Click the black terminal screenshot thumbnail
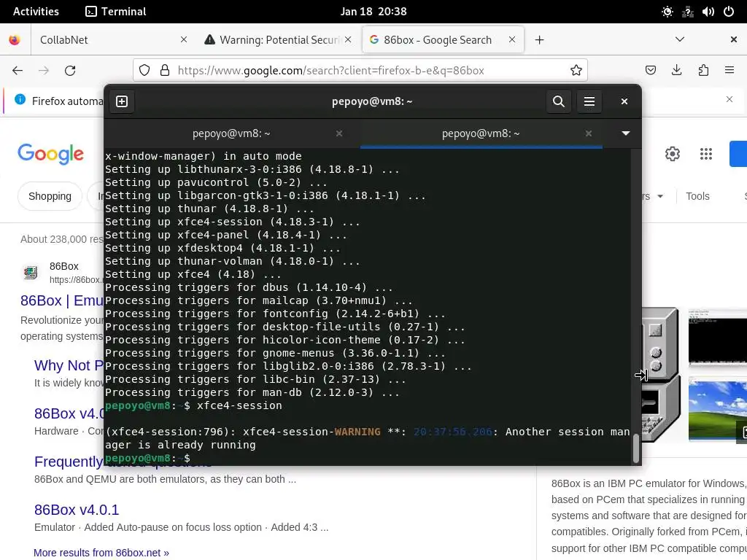The width and height of the screenshot is (747, 560). point(718,338)
